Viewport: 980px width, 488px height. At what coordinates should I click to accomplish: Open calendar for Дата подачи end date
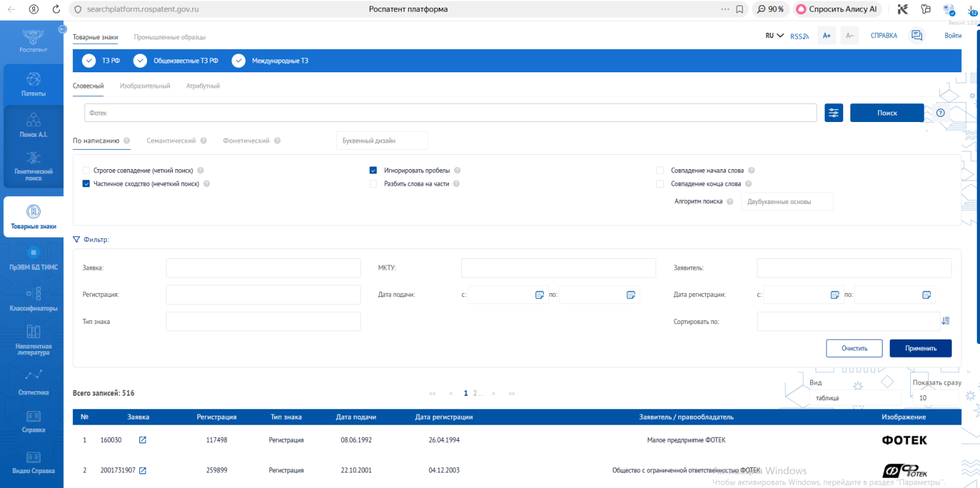(x=631, y=295)
